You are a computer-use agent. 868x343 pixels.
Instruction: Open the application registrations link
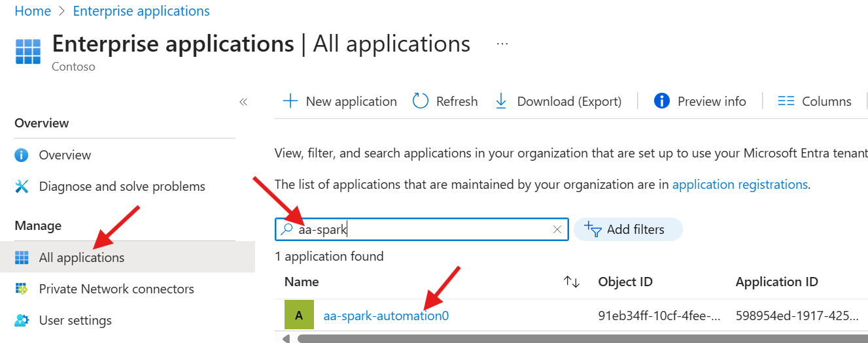[x=740, y=184]
